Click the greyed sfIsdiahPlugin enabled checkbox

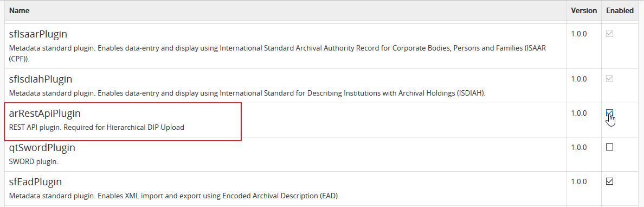[x=609, y=79]
